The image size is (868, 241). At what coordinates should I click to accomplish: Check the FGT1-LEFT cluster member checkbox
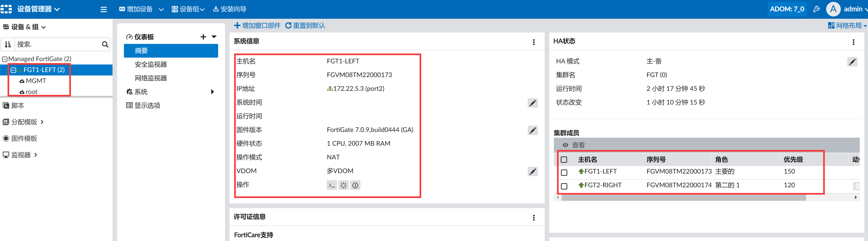564,173
